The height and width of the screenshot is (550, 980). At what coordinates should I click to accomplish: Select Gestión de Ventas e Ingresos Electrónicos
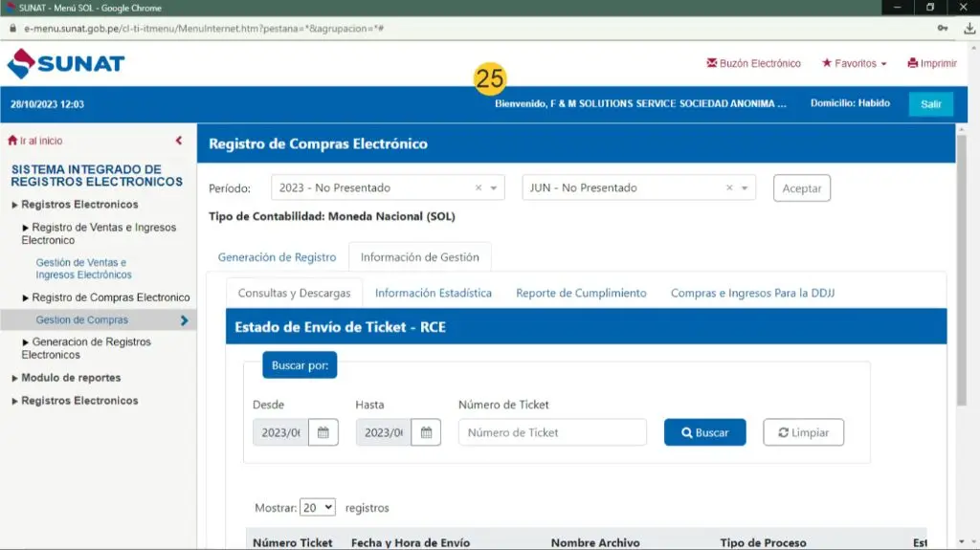84,269
